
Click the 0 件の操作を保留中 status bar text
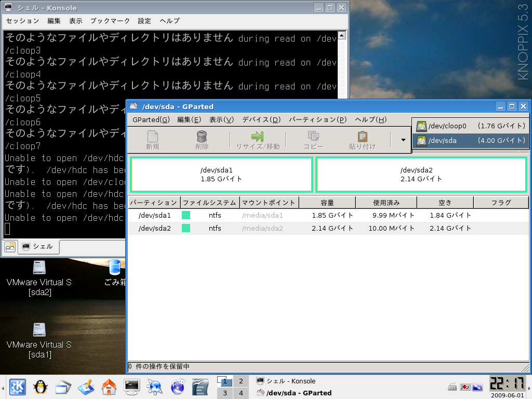tap(159, 366)
